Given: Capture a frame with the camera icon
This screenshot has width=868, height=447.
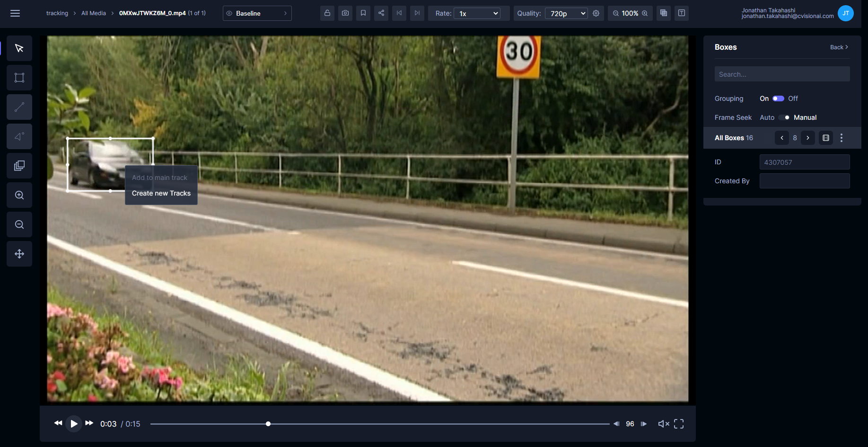Looking at the screenshot, I should [x=345, y=13].
